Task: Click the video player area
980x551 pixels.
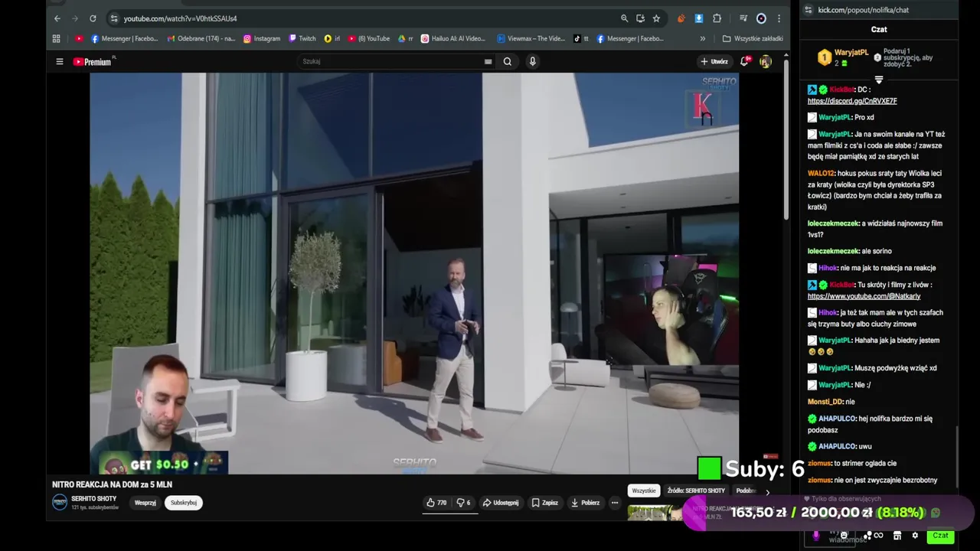Action: coord(414,273)
